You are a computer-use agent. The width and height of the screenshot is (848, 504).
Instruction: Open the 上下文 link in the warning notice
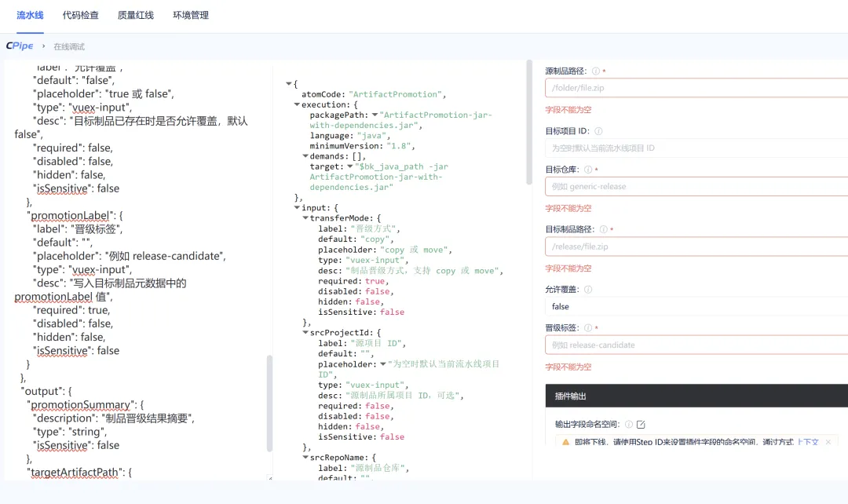click(x=808, y=442)
